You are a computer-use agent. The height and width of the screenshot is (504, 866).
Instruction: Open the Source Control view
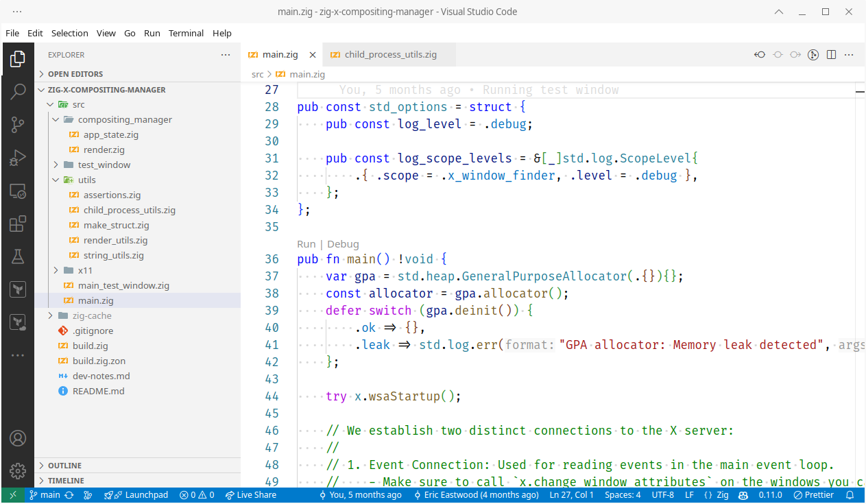coord(18,125)
